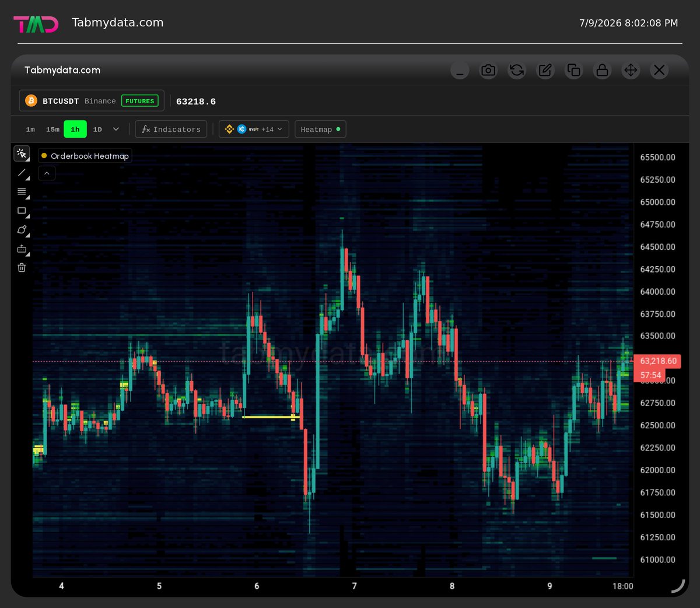The height and width of the screenshot is (608, 700).
Task: Click the Bitcoin symbol icon
Action: pos(31,101)
